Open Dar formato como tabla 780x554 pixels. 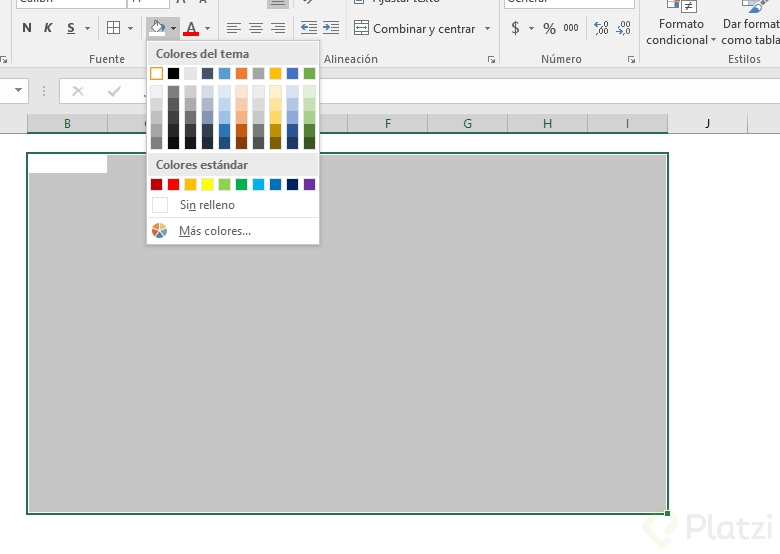[x=751, y=31]
